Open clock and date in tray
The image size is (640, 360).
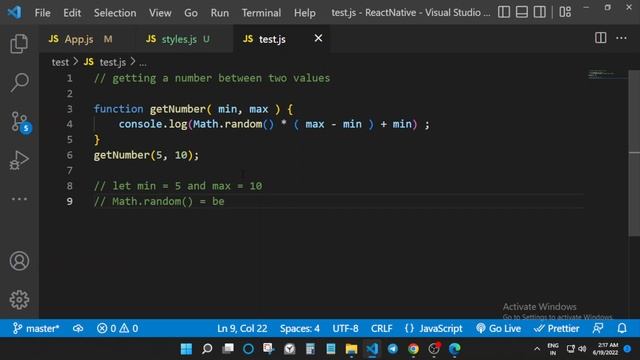pyautogui.click(x=607, y=349)
